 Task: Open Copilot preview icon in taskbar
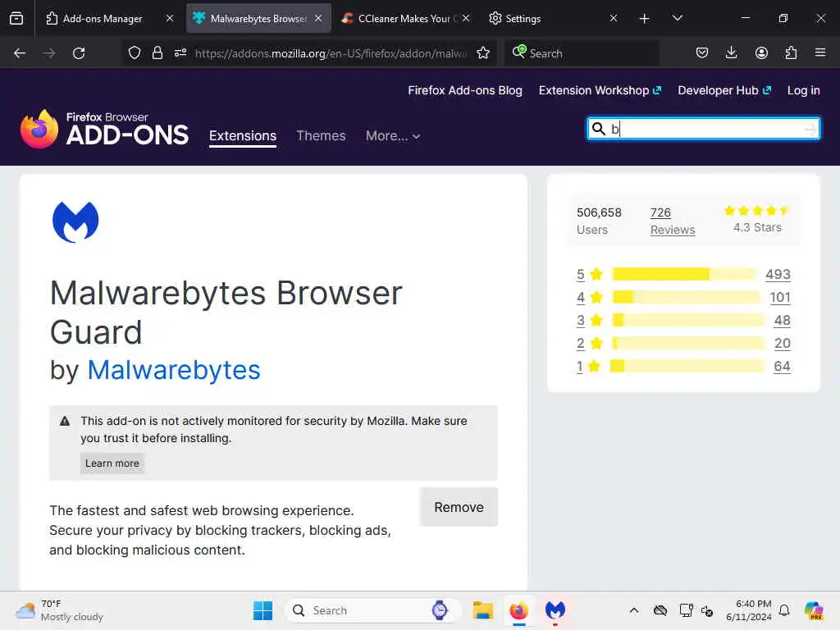pyautogui.click(x=814, y=610)
